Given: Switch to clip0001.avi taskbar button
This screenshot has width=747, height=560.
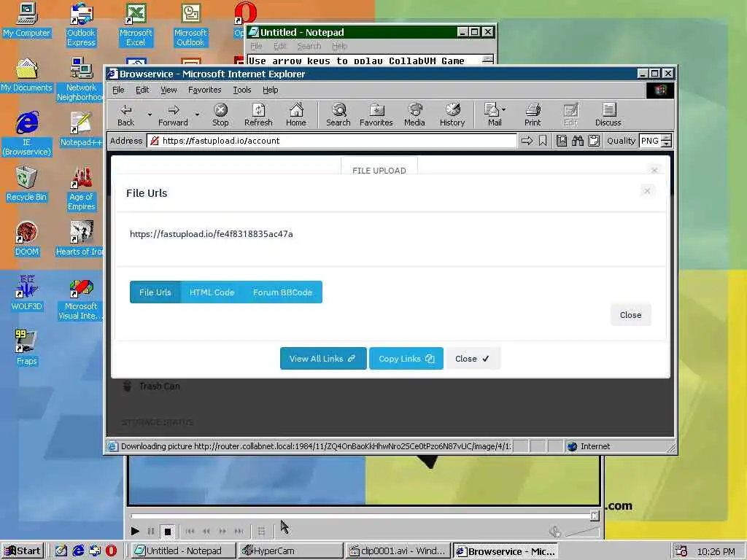Looking at the screenshot, I should [x=398, y=551].
